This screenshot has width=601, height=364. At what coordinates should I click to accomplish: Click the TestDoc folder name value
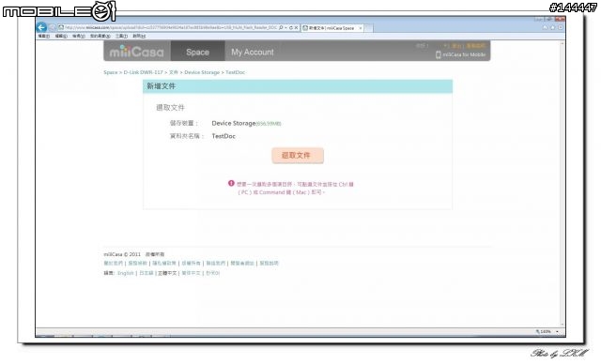223,136
